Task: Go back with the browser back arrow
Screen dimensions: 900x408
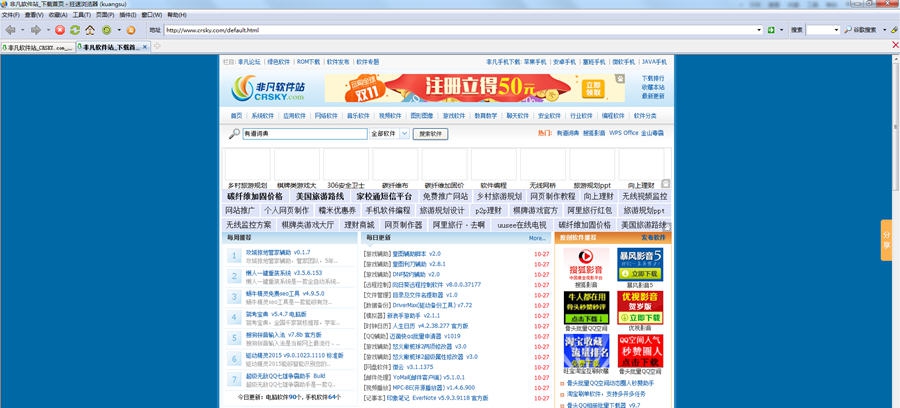Action: click(10, 30)
